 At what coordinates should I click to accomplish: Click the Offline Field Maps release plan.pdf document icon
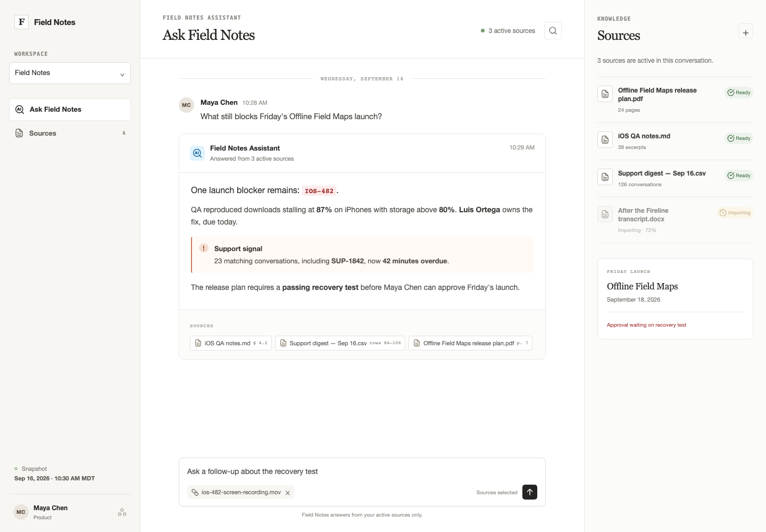pos(605,94)
